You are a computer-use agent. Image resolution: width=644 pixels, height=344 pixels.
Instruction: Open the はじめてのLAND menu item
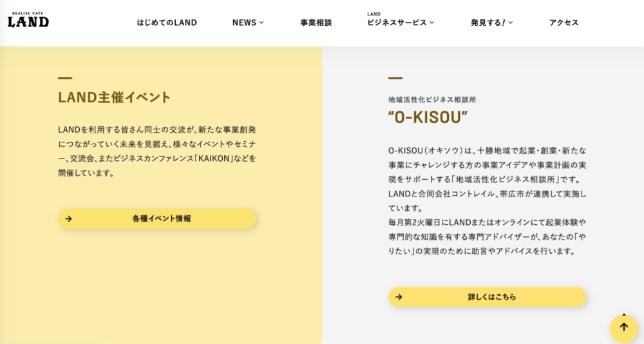pos(167,23)
